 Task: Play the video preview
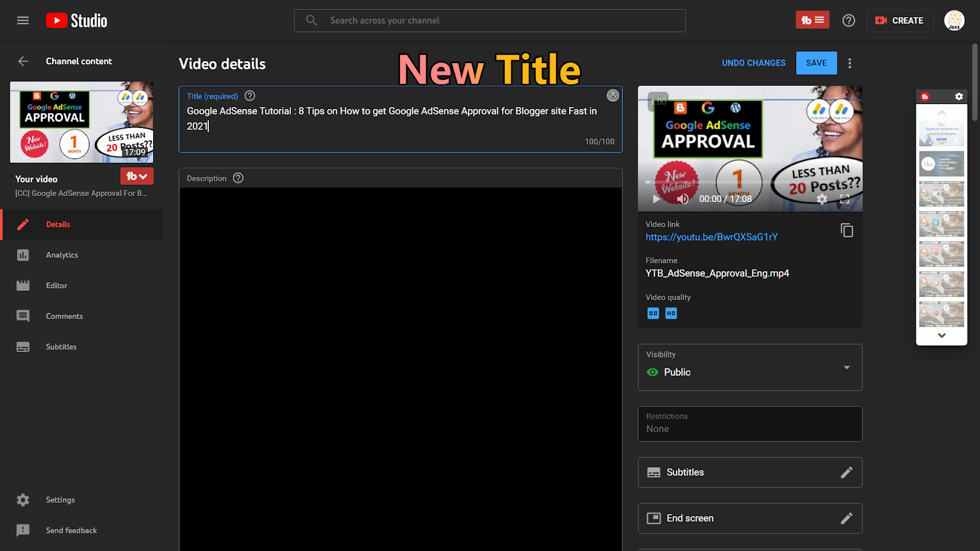point(657,199)
